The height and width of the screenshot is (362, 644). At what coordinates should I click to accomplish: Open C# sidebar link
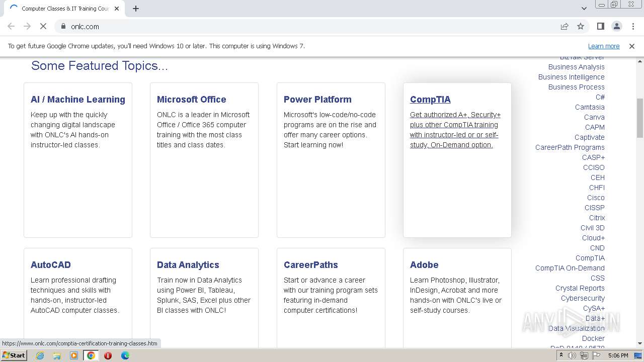pyautogui.click(x=600, y=97)
